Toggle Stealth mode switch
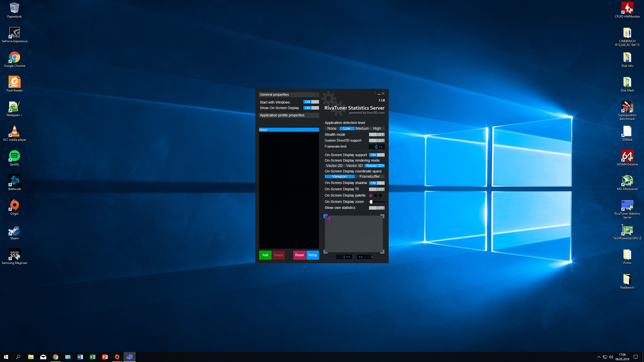Screen dimensions: 644x362 pyautogui.click(x=377, y=134)
